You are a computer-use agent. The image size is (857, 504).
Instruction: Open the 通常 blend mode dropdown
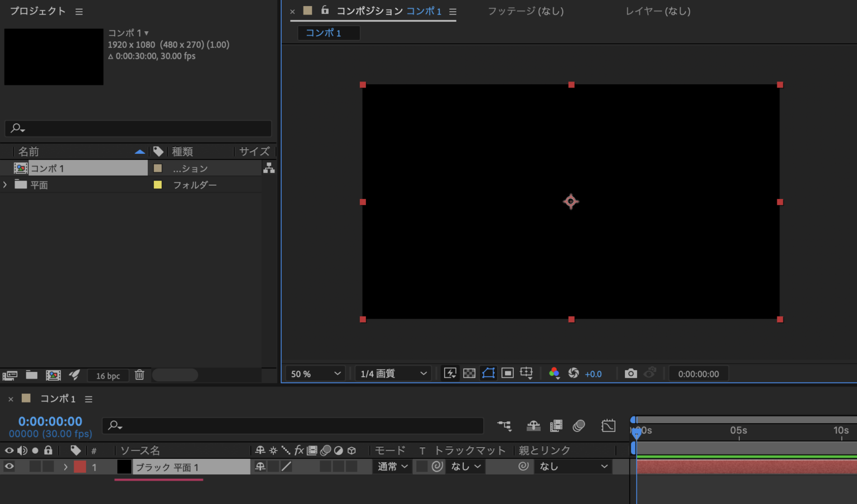pyautogui.click(x=392, y=466)
